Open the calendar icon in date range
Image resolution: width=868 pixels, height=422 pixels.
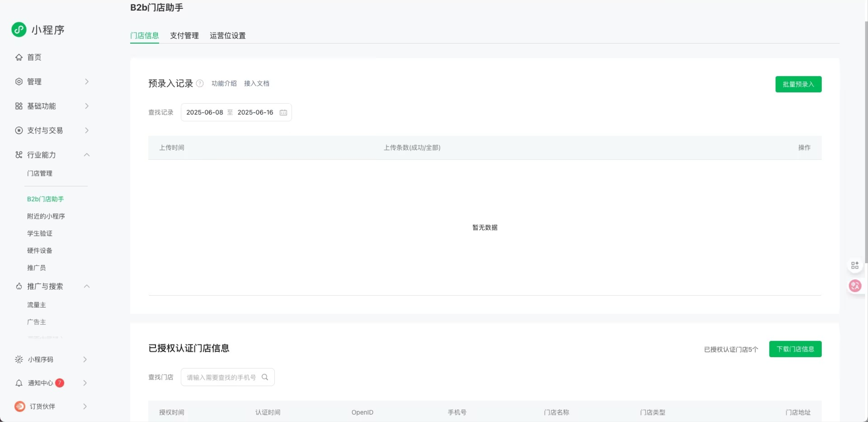[x=283, y=113]
